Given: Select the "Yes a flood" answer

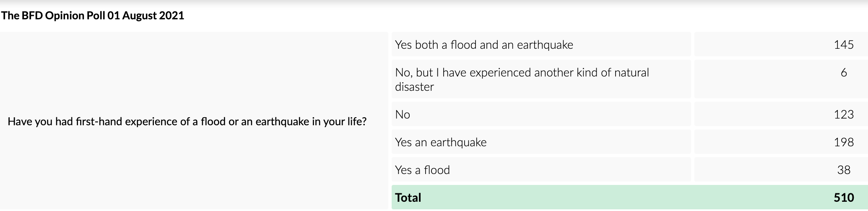Looking at the screenshot, I should pyautogui.click(x=422, y=170).
